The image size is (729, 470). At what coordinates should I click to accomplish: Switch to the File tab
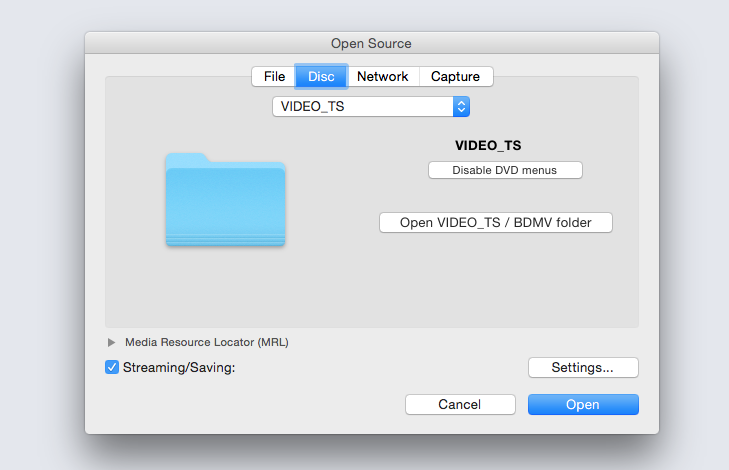274,76
